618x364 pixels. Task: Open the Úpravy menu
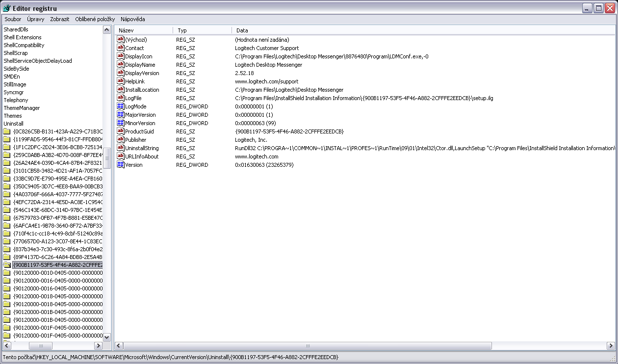[36, 19]
